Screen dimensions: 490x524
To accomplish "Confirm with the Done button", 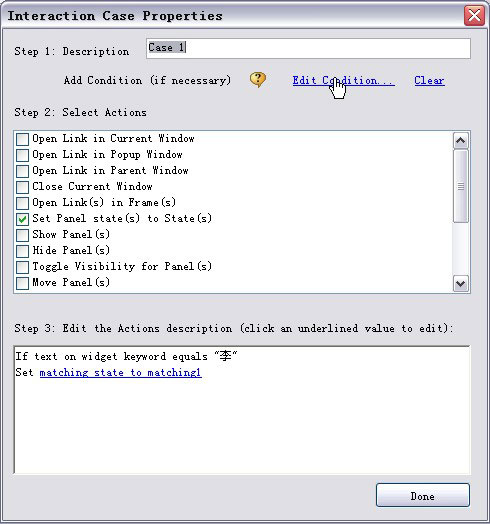I will pos(423,495).
